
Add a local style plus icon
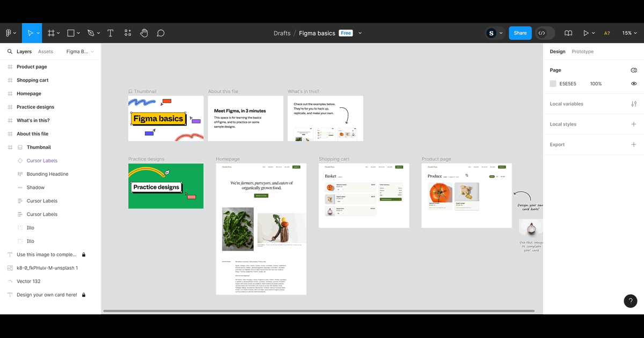coord(634,124)
